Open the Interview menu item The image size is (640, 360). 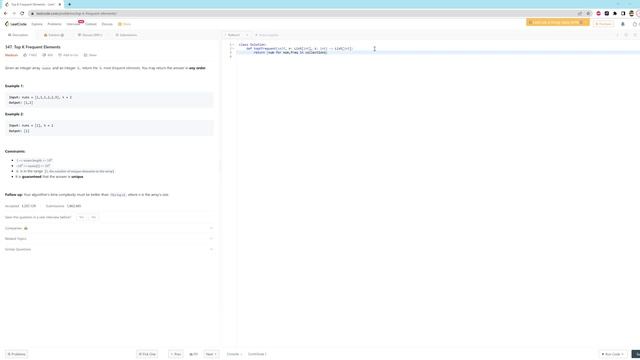point(73,24)
